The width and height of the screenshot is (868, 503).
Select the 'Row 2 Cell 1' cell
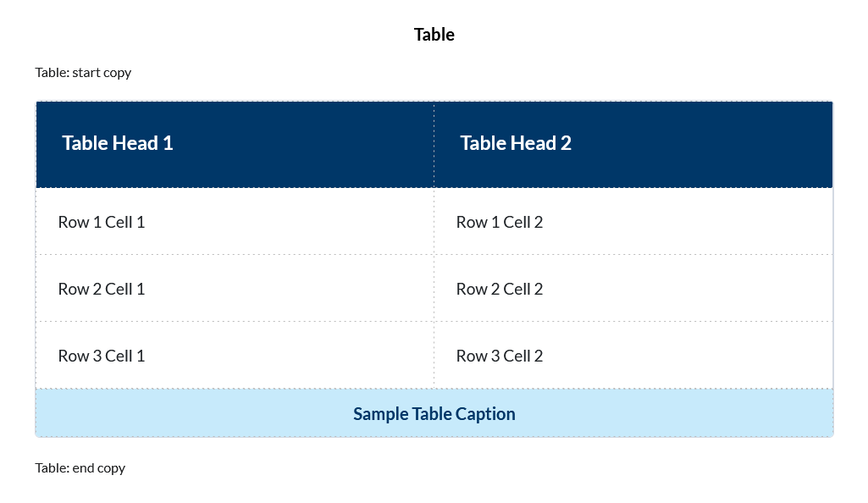pyautogui.click(x=102, y=290)
